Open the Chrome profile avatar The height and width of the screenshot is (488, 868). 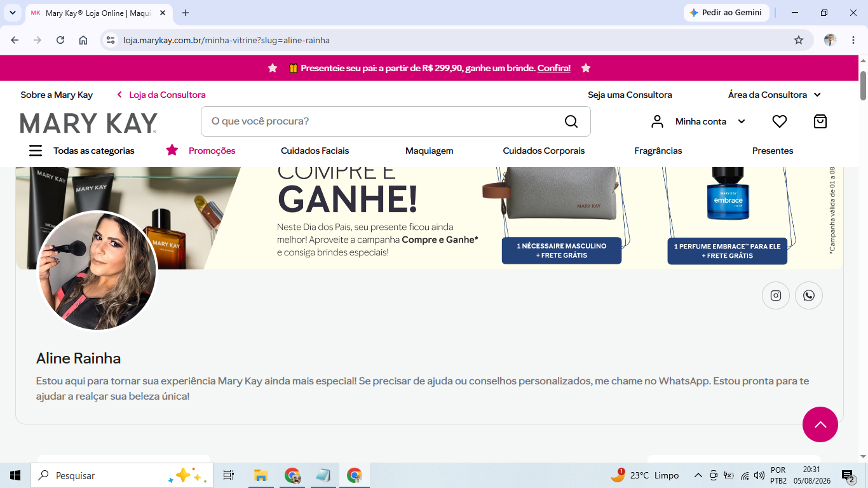[830, 40]
